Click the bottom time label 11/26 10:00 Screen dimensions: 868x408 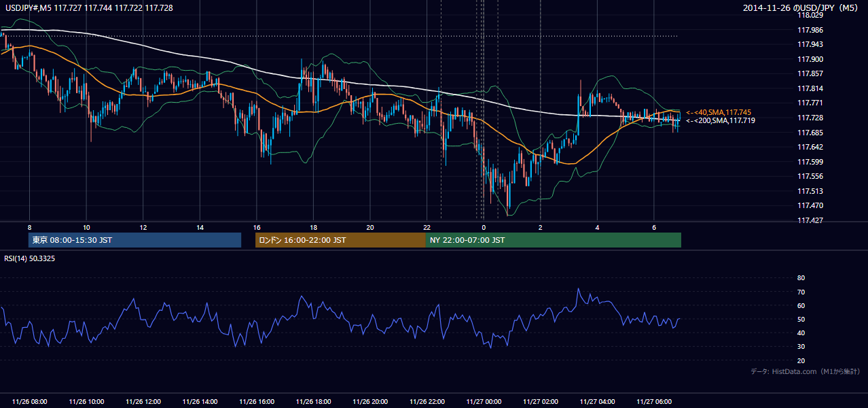[x=86, y=402]
